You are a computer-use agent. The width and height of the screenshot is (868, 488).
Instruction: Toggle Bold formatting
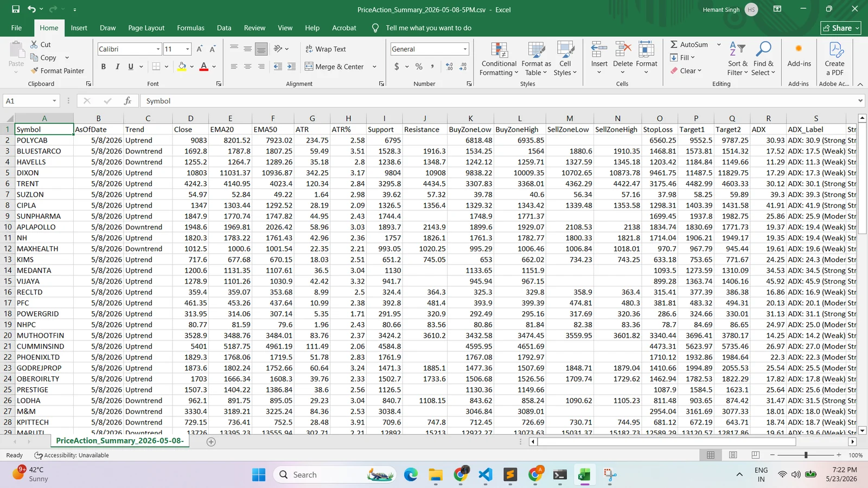(103, 66)
